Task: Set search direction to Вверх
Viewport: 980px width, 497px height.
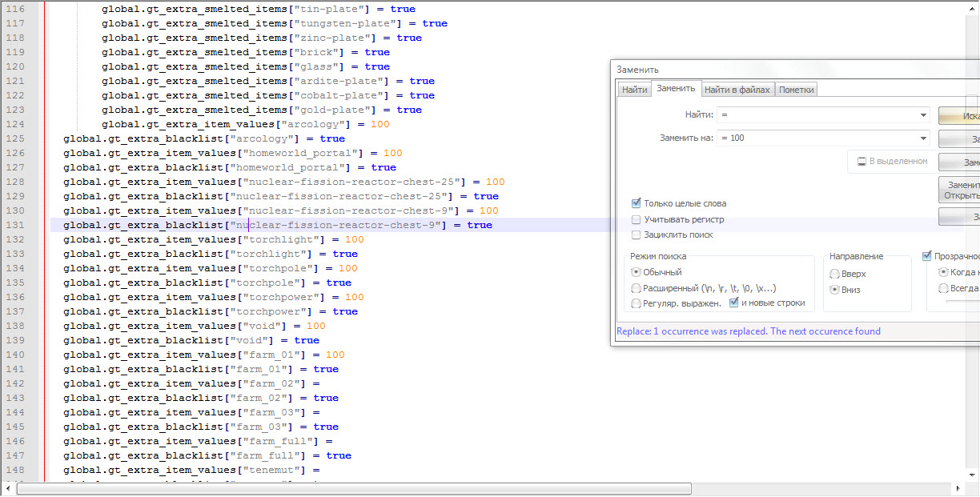Action: coord(835,274)
